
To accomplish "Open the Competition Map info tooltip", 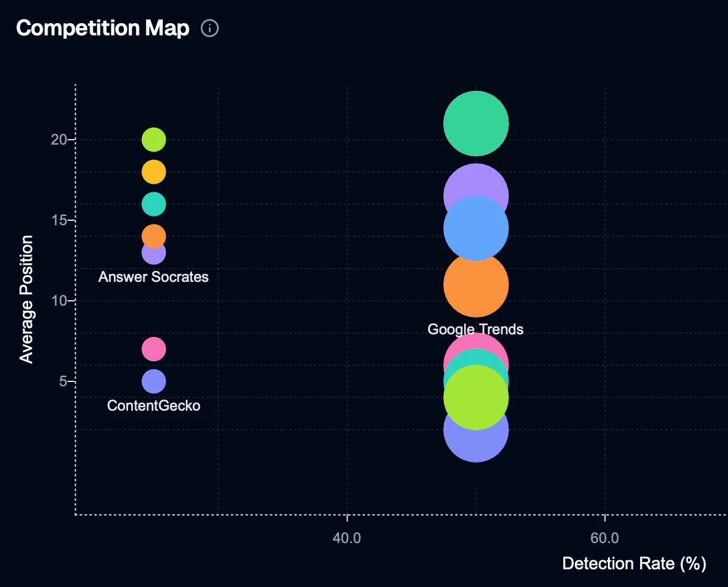I will point(209,29).
